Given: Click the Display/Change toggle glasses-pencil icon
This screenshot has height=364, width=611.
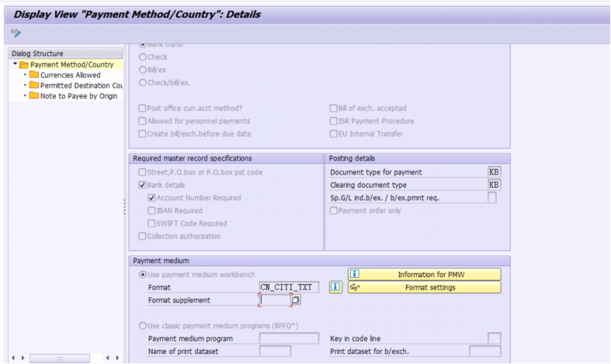Looking at the screenshot, I should click(16, 33).
